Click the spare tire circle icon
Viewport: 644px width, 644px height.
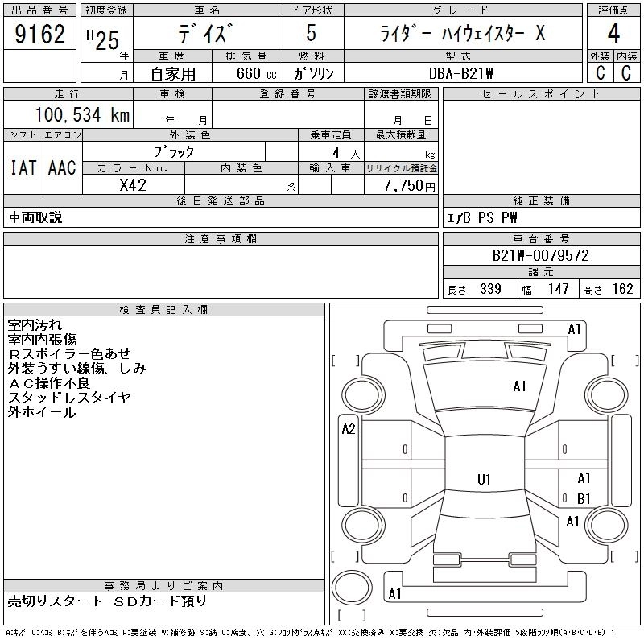click(x=352, y=588)
